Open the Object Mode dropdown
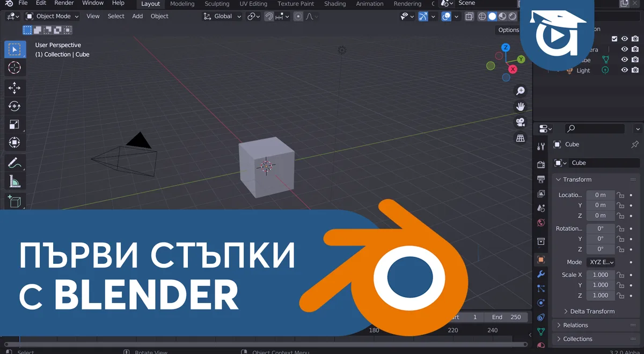The width and height of the screenshot is (644, 354). click(x=52, y=17)
